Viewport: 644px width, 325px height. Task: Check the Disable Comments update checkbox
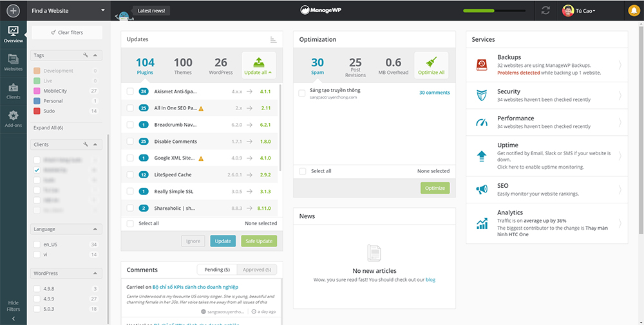pyautogui.click(x=130, y=141)
